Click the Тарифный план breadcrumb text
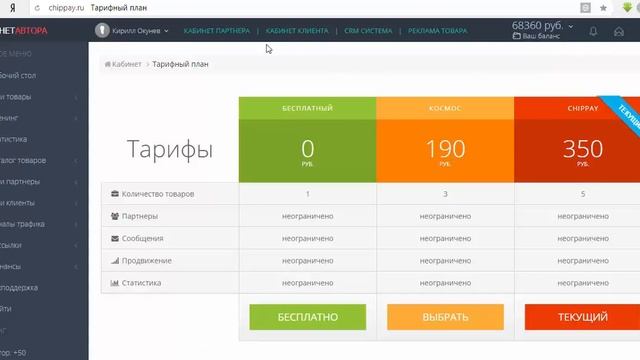 (x=180, y=64)
